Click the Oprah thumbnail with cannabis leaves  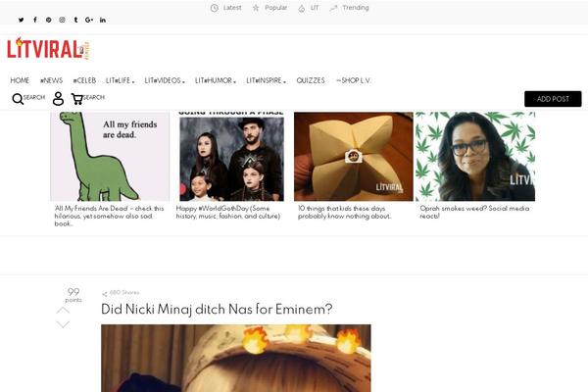tap(475, 157)
